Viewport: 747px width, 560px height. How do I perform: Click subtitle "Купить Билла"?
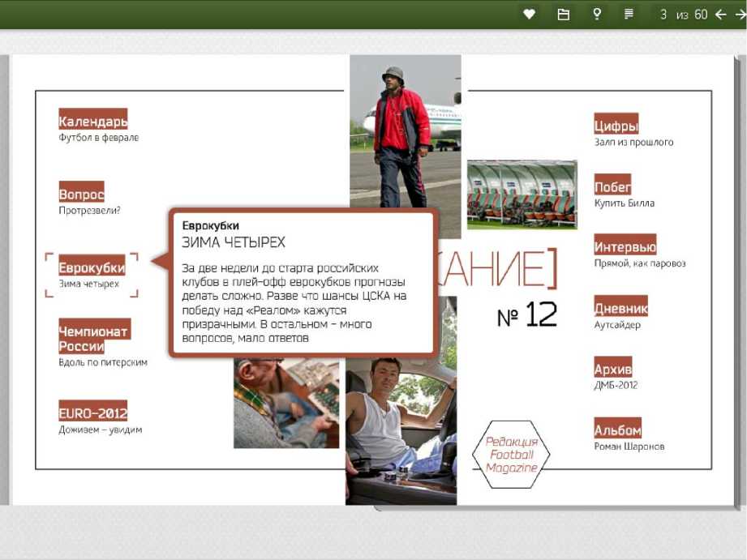point(624,203)
